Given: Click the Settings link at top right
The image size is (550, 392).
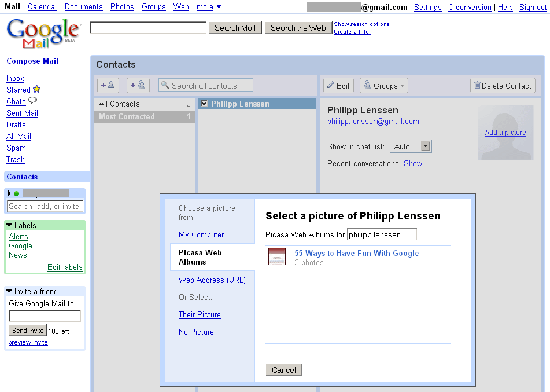Looking at the screenshot, I should click(x=427, y=7).
